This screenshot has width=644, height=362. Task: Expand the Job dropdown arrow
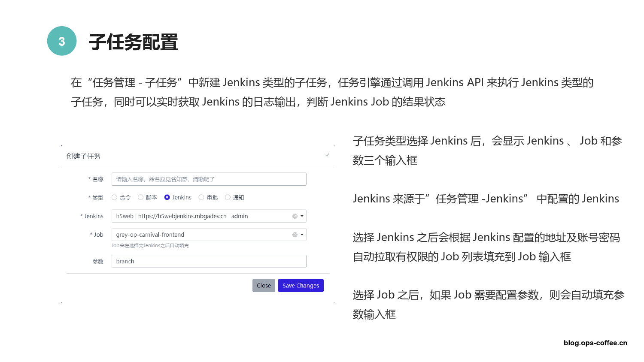302,235
